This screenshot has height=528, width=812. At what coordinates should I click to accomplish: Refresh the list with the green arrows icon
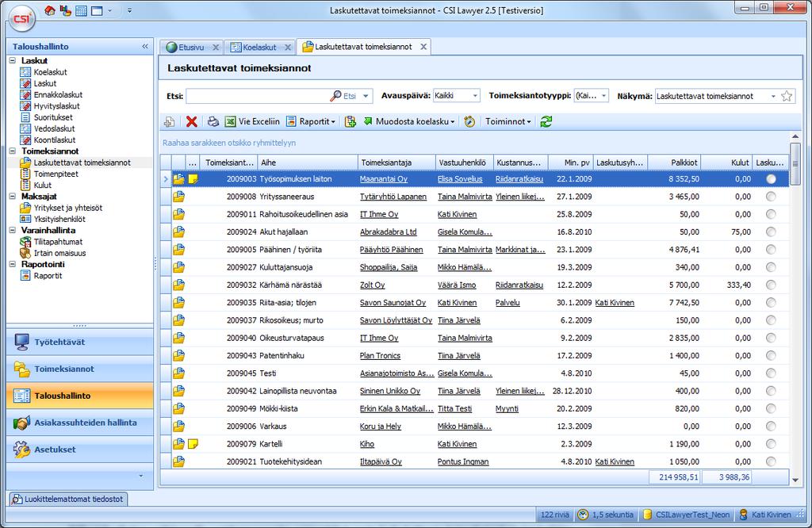pos(546,121)
